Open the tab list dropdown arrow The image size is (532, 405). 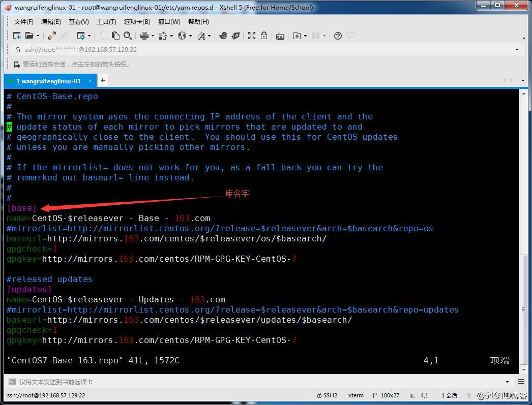523,81
